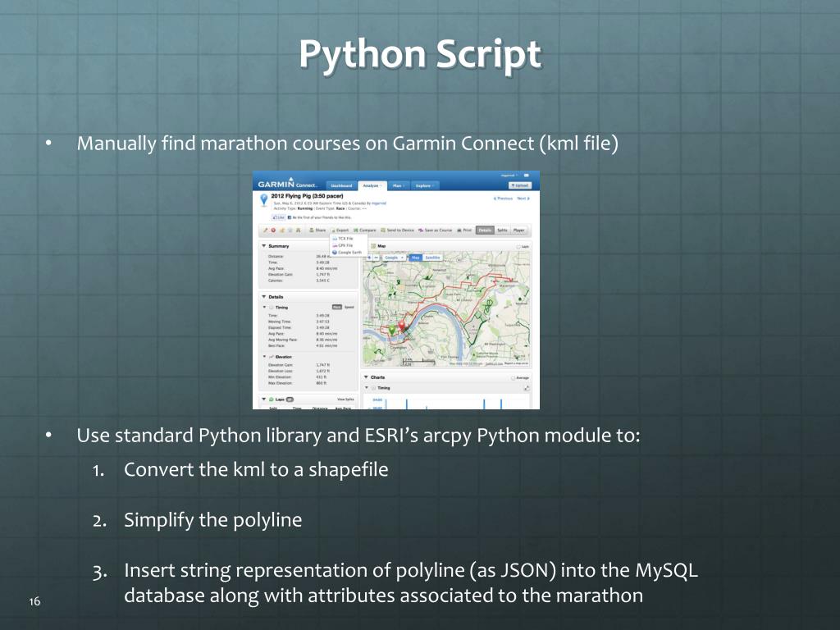Switch map to Map view

416,258
